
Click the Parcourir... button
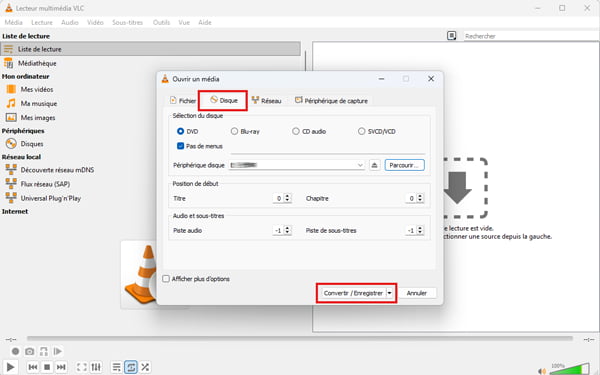coord(404,165)
